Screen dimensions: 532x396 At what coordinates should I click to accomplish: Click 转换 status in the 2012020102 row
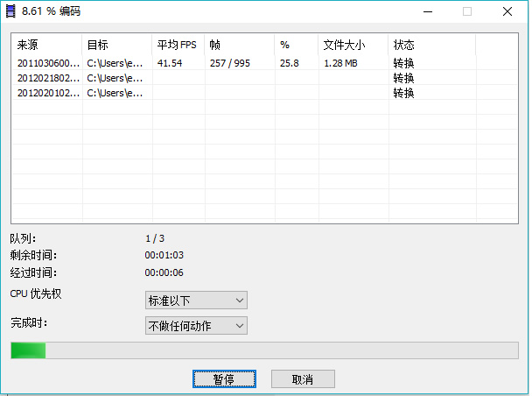(x=403, y=93)
